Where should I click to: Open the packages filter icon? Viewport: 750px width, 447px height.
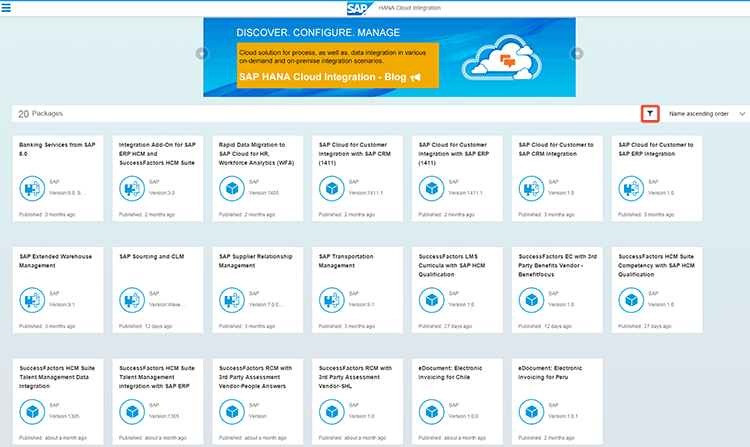(x=650, y=114)
